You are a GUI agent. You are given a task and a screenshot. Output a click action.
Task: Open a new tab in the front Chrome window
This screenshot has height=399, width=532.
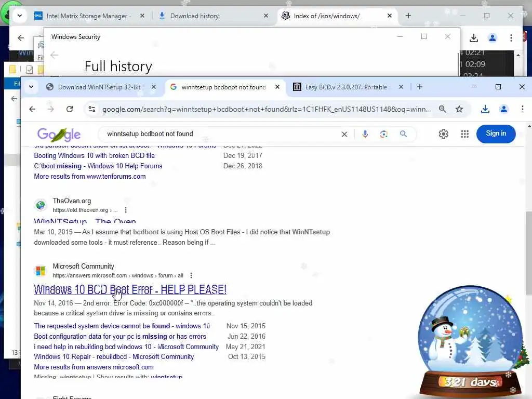[x=420, y=87]
